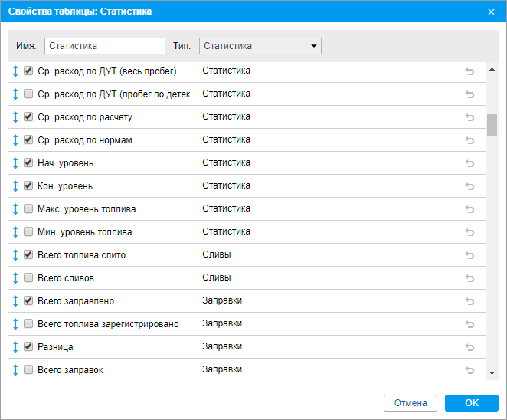Click the row name Всего топлива зарегистрировано
The image size is (507, 420).
[108, 324]
